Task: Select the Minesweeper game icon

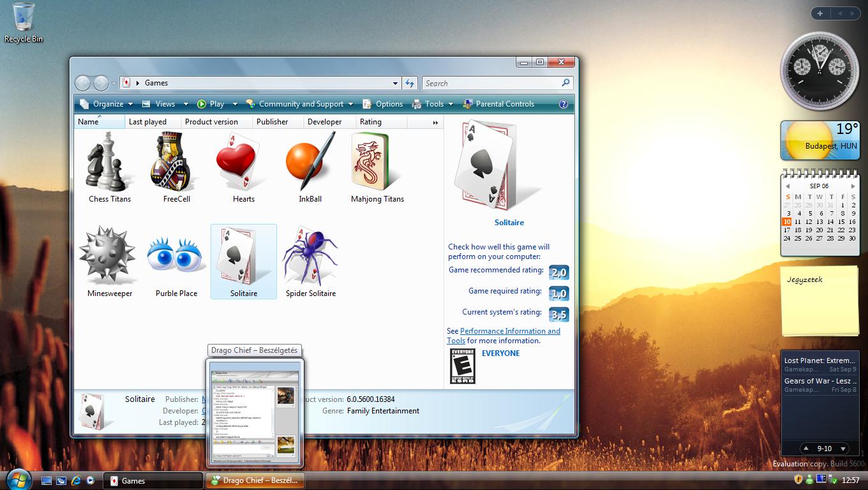Action: coord(110,262)
